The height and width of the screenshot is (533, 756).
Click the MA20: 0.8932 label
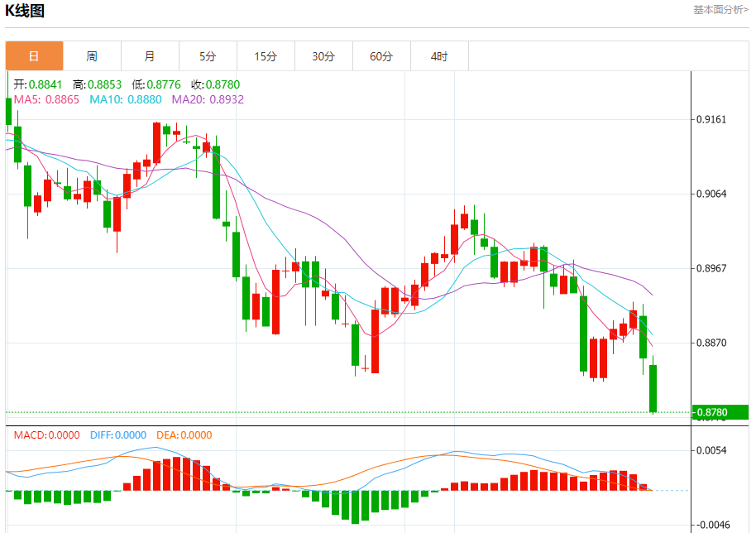click(x=208, y=99)
